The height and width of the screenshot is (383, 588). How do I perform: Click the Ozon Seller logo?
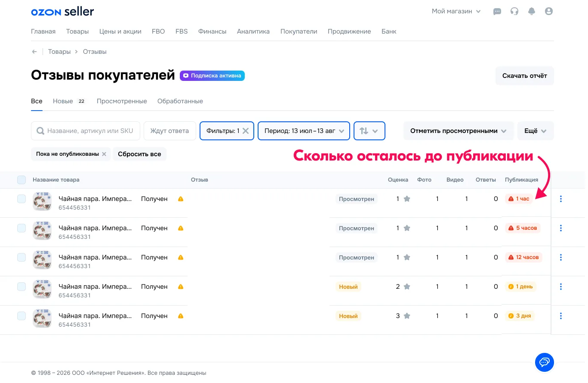point(62,12)
